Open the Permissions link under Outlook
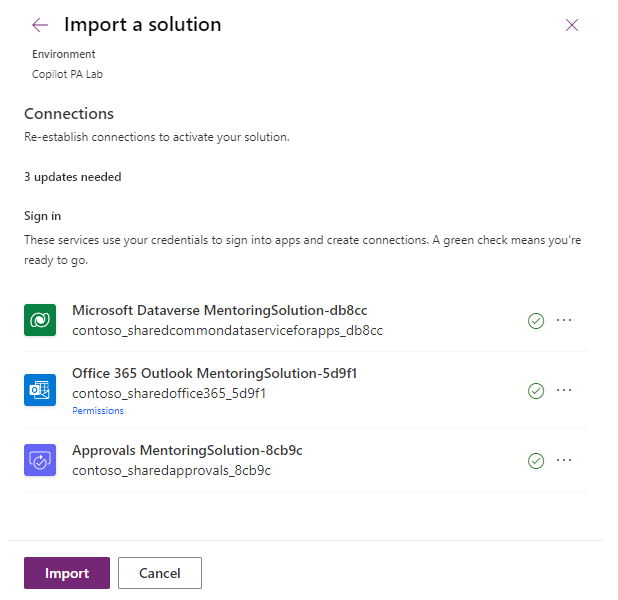The image size is (618, 600). click(x=98, y=411)
